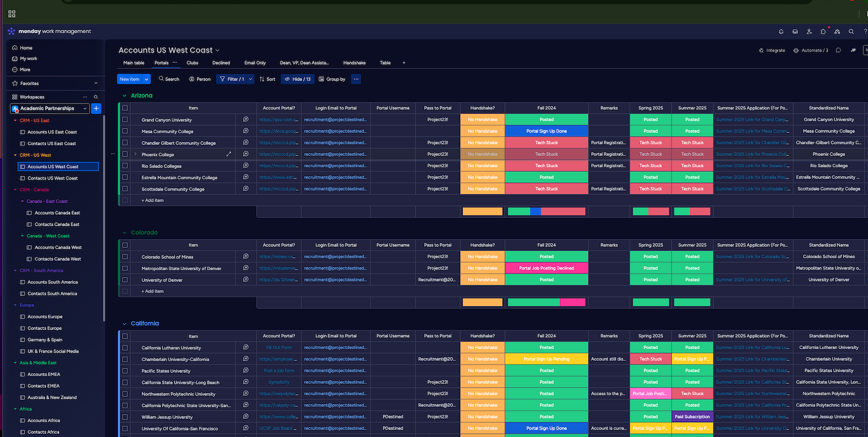The image size is (868, 437).
Task: Click the Integrate button
Action: 772,50
